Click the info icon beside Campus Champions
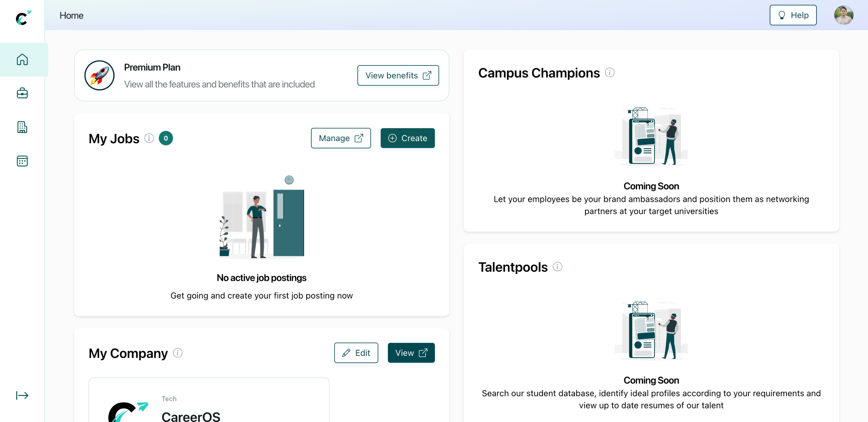Screen dimensions: 868x422 point(610,73)
